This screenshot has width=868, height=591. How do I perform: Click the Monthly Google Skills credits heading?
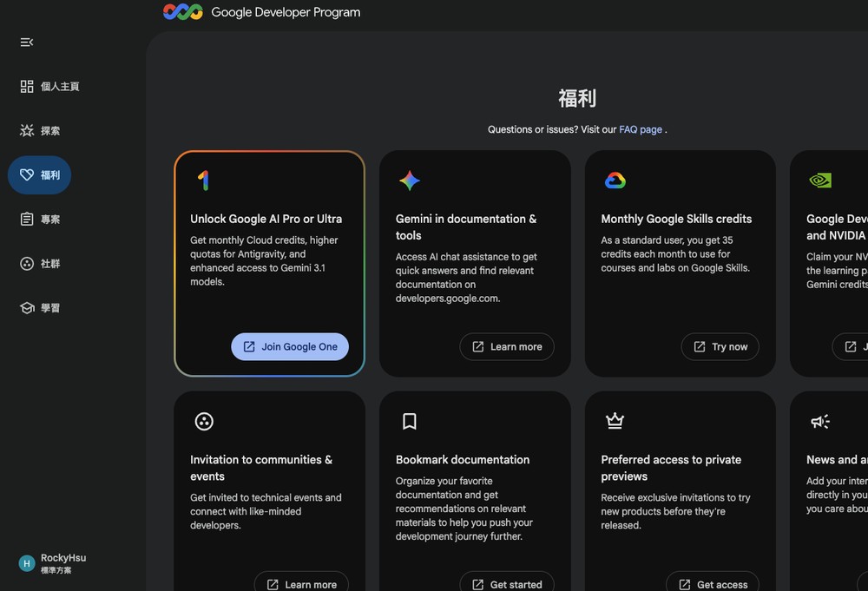coord(676,220)
